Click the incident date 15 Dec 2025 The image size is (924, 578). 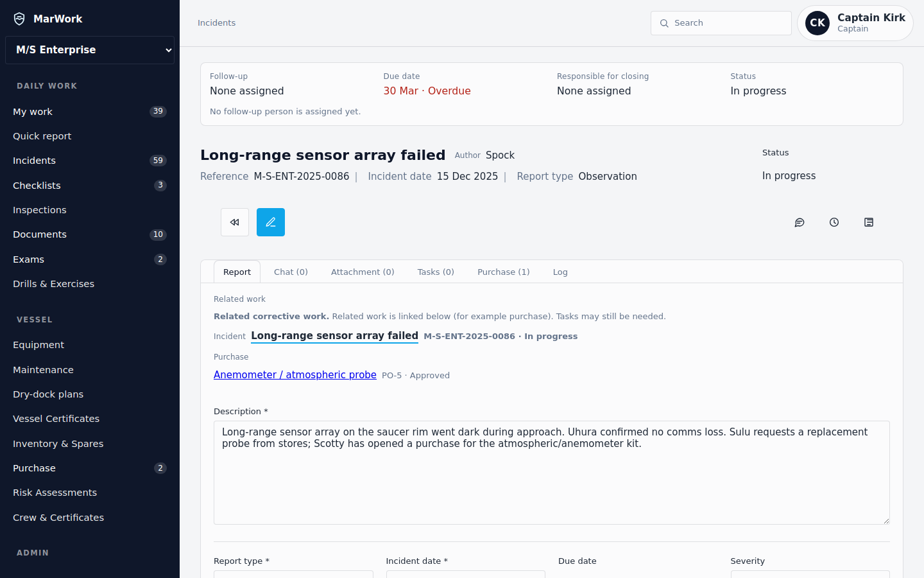click(467, 177)
